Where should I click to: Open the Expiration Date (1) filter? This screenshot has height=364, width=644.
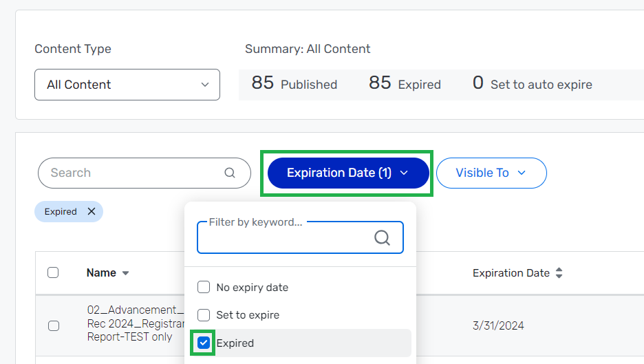[x=348, y=173]
